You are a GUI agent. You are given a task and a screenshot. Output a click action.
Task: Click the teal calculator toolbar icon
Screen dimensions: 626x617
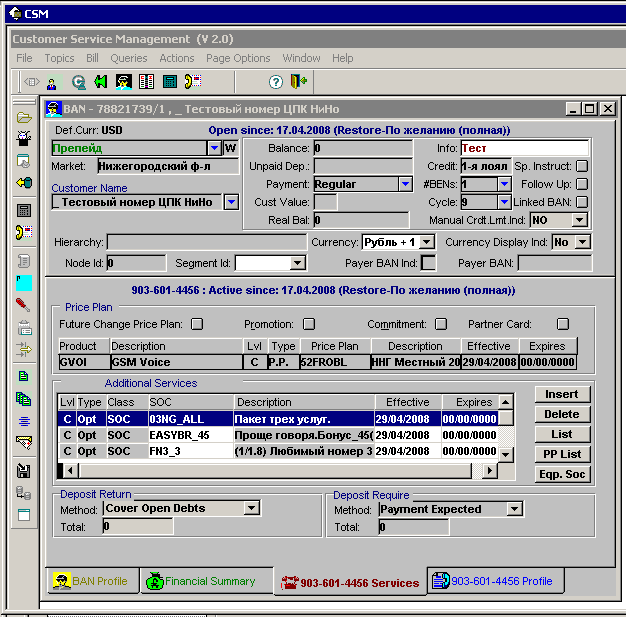170,82
